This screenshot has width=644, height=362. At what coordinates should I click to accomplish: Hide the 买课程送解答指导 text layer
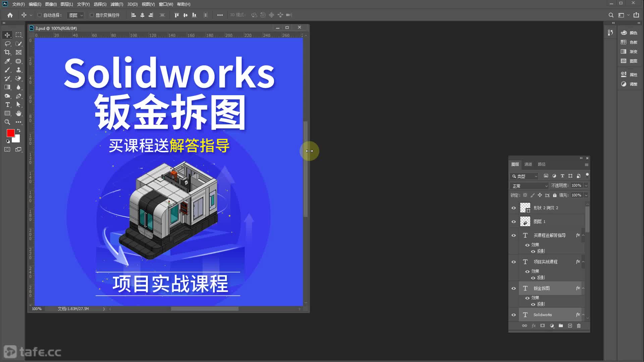point(514,235)
